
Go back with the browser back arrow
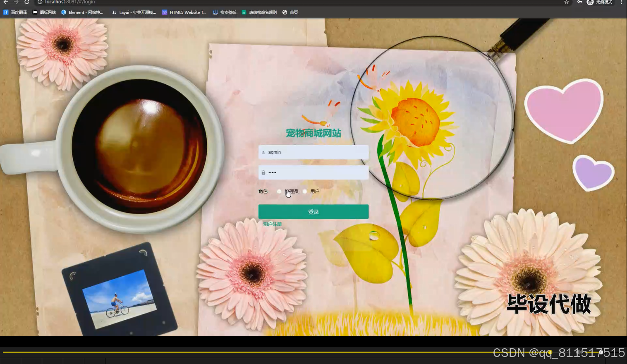click(x=6, y=2)
